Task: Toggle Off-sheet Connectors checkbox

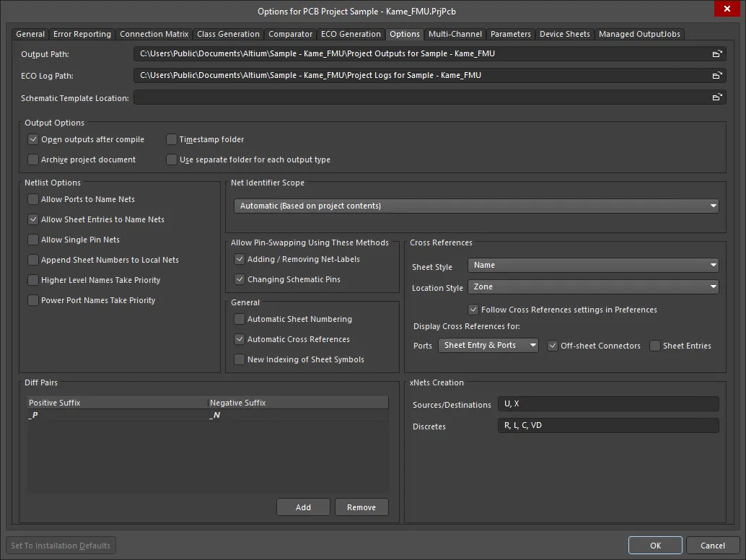Action: (553, 346)
